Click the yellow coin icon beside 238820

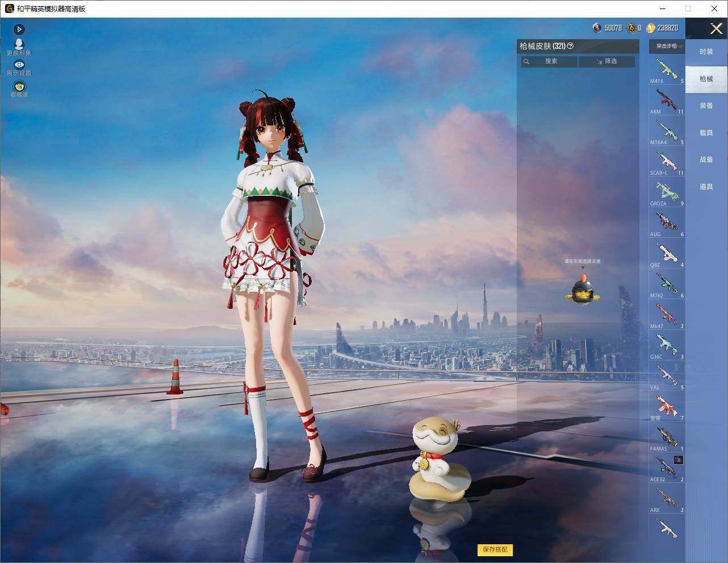(651, 27)
